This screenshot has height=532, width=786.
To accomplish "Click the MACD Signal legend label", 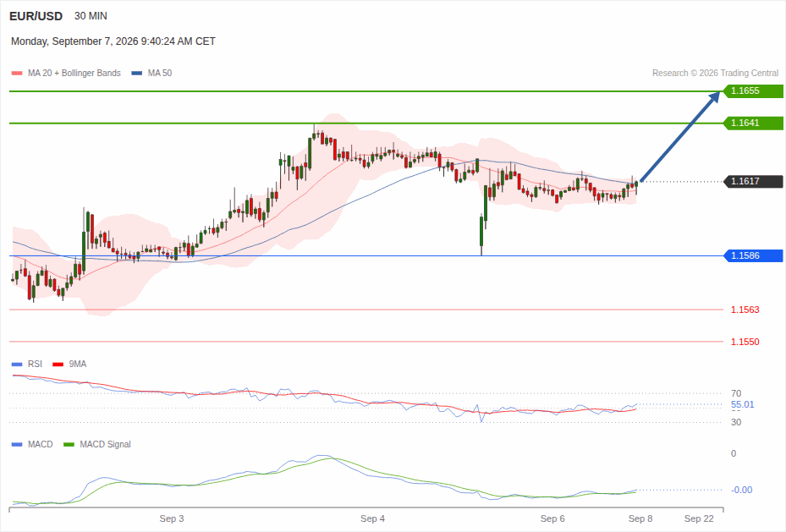I will pyautogui.click(x=105, y=444).
